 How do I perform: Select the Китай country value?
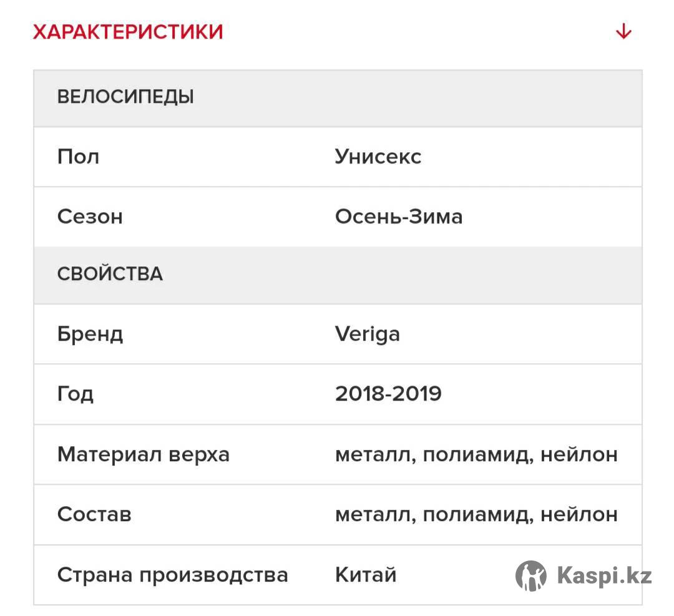365,575
